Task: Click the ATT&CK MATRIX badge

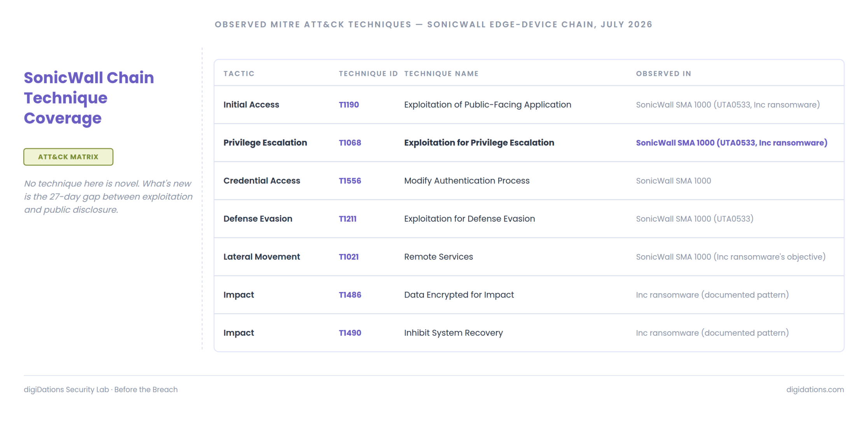Action: [x=68, y=157]
